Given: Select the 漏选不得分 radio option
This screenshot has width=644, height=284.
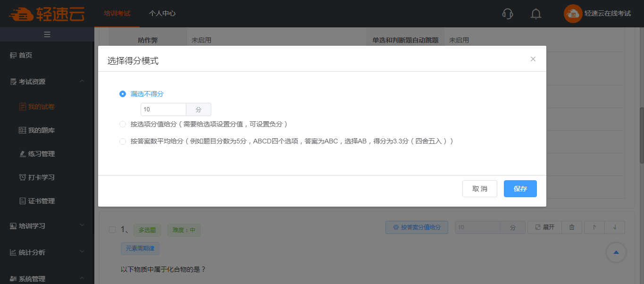Looking at the screenshot, I should tap(123, 94).
